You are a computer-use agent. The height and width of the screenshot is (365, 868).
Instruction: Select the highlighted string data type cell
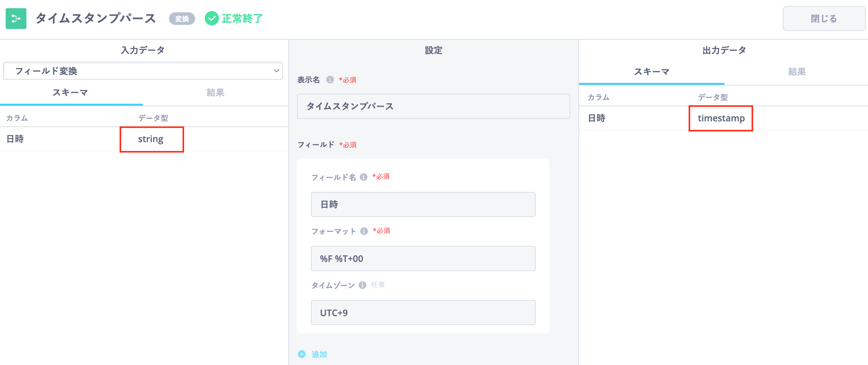click(151, 139)
